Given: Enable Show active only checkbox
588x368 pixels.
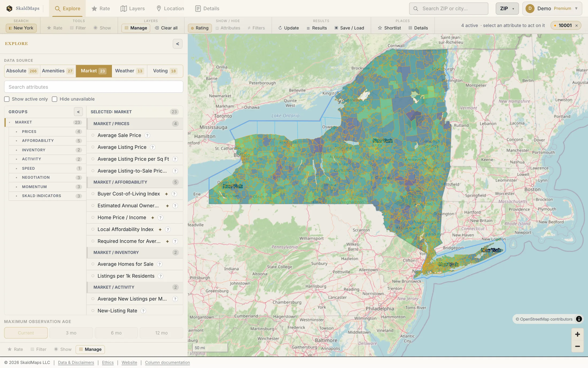Looking at the screenshot, I should [7, 99].
